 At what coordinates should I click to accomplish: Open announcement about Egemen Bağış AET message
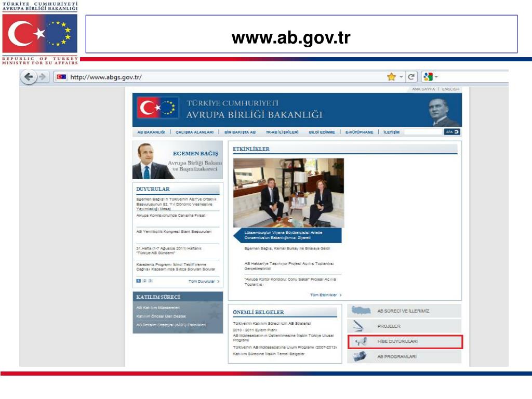[x=177, y=204]
